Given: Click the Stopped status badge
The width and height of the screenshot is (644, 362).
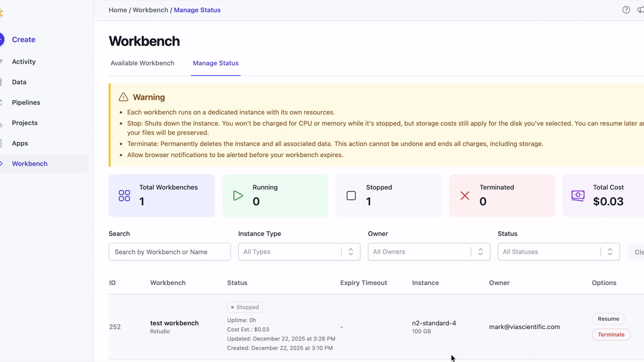Looking at the screenshot, I should coord(245,307).
